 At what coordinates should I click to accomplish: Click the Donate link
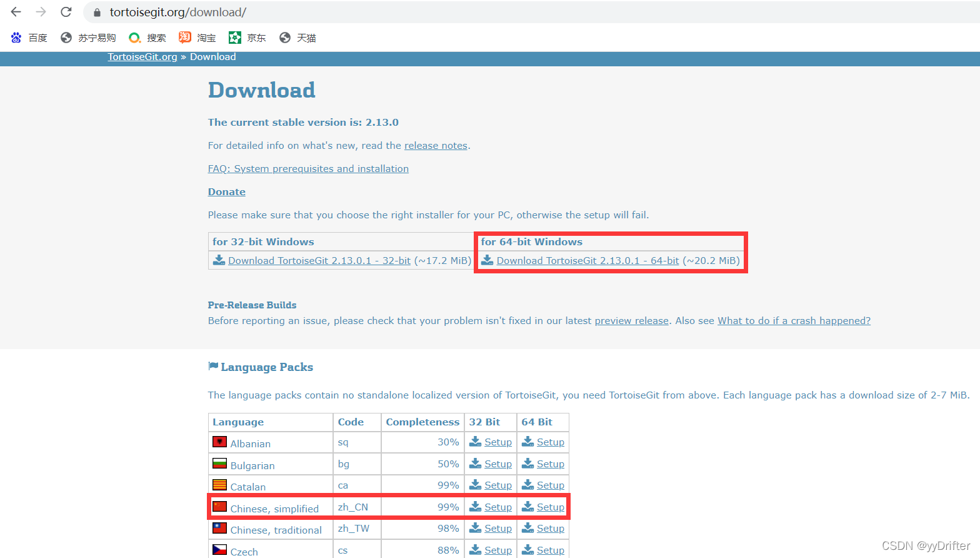[227, 192]
